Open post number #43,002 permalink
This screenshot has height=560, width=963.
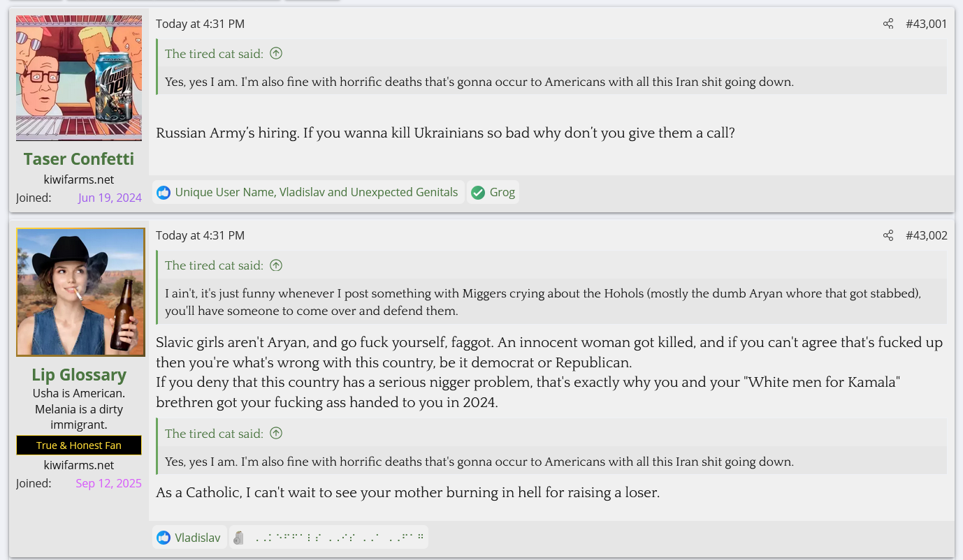click(926, 235)
